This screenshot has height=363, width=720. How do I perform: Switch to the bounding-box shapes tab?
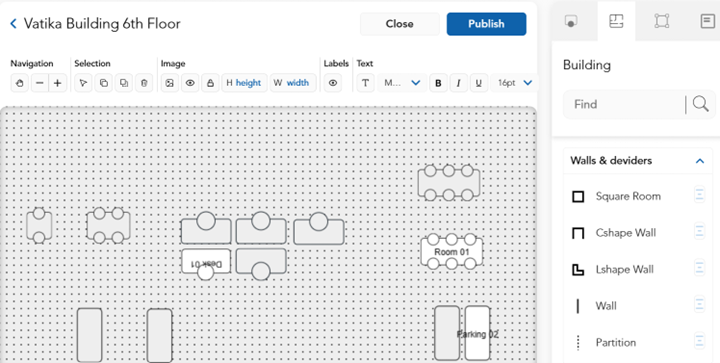click(x=662, y=21)
